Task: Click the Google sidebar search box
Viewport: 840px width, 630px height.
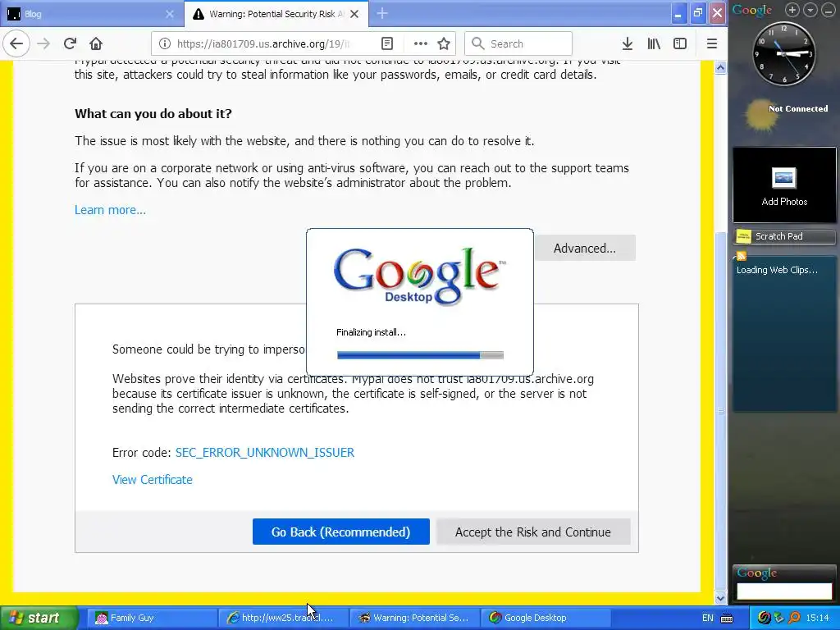Action: tap(783, 591)
